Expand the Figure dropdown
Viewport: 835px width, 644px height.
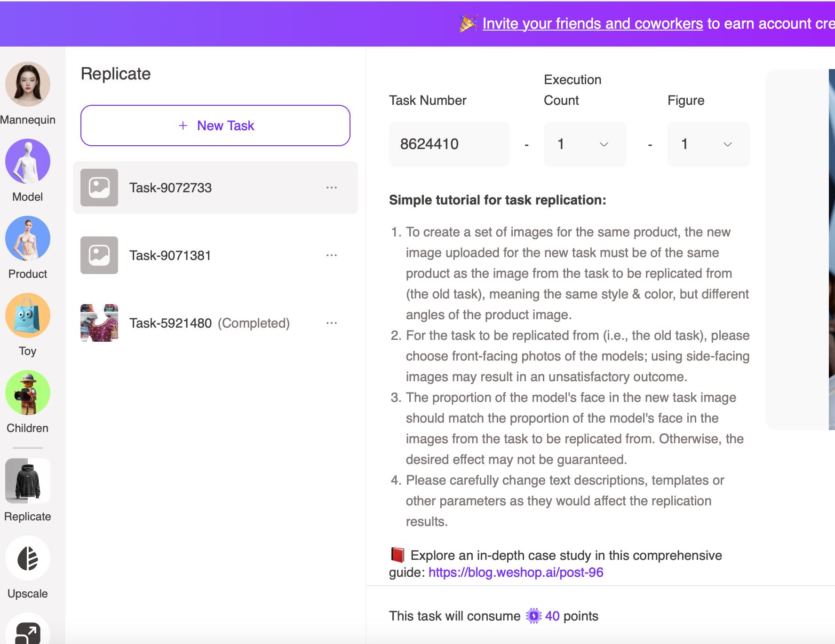tap(708, 144)
